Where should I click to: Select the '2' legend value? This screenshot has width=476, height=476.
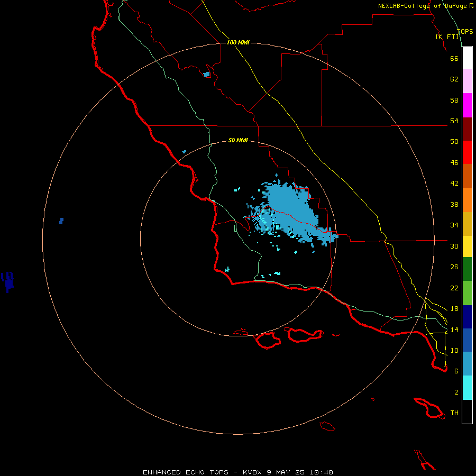(x=456, y=392)
